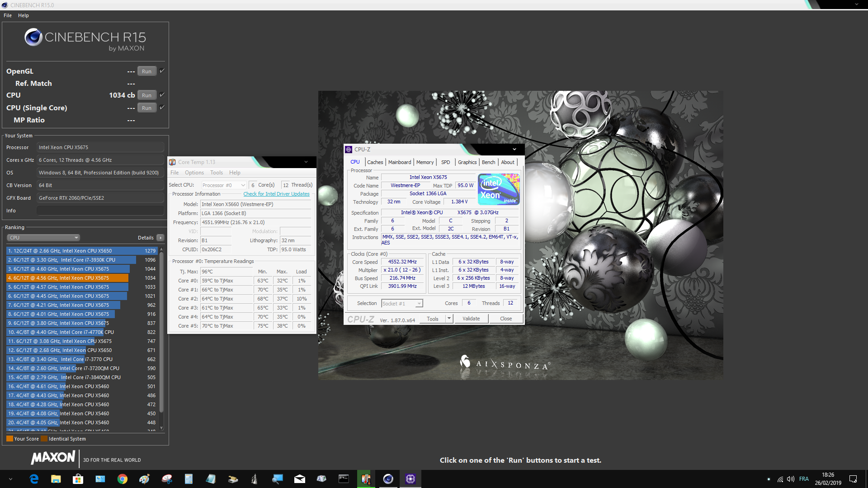This screenshot has height=488, width=868.
Task: Toggle the checkmark next to the CPU Run button
Action: 161,95
